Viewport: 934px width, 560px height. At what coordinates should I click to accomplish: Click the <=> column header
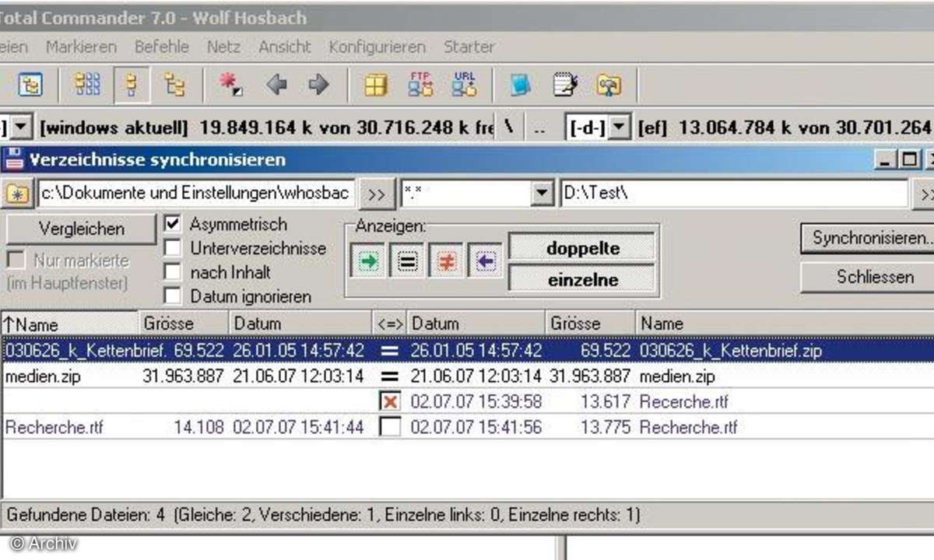coord(390,324)
